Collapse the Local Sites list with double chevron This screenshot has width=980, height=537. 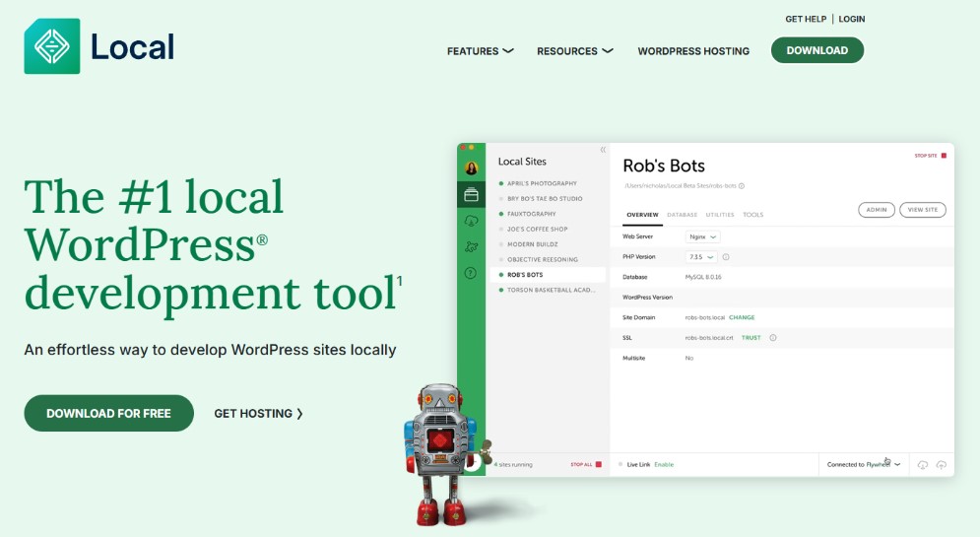point(603,150)
